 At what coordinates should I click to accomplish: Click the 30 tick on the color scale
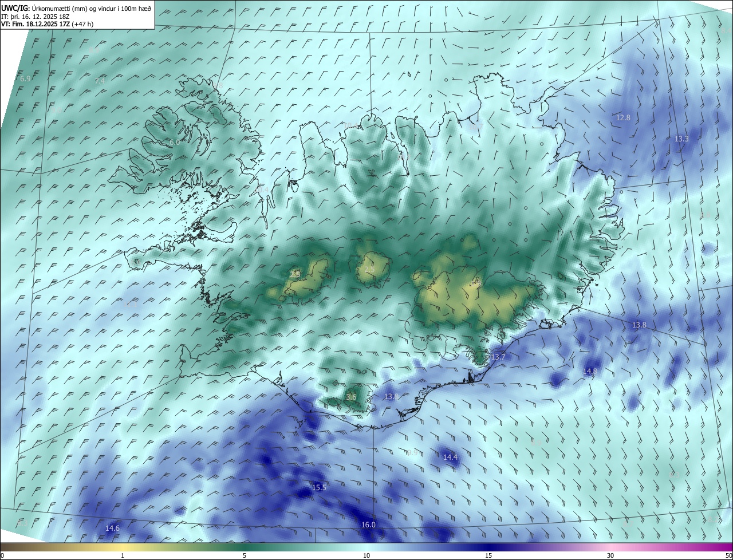pyautogui.click(x=610, y=555)
